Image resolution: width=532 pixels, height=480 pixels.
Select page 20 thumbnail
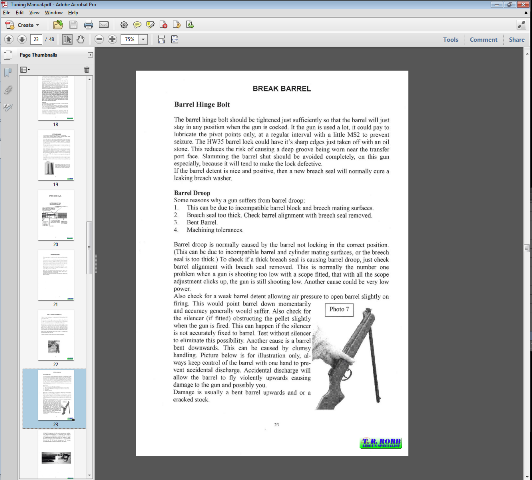point(56,215)
